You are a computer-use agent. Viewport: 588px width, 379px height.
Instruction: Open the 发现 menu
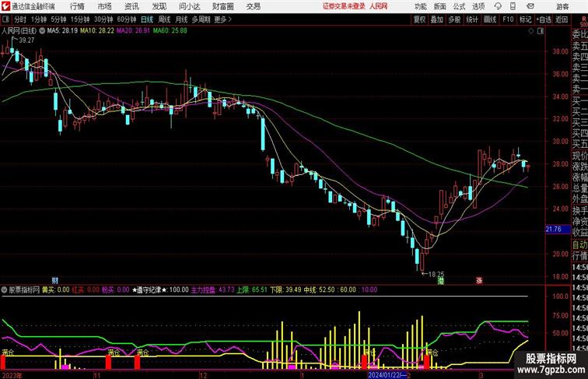click(159, 6)
